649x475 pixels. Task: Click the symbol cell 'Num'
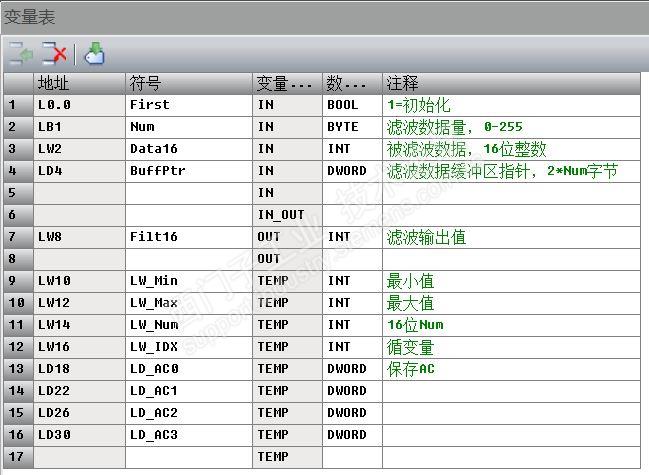tap(189, 127)
